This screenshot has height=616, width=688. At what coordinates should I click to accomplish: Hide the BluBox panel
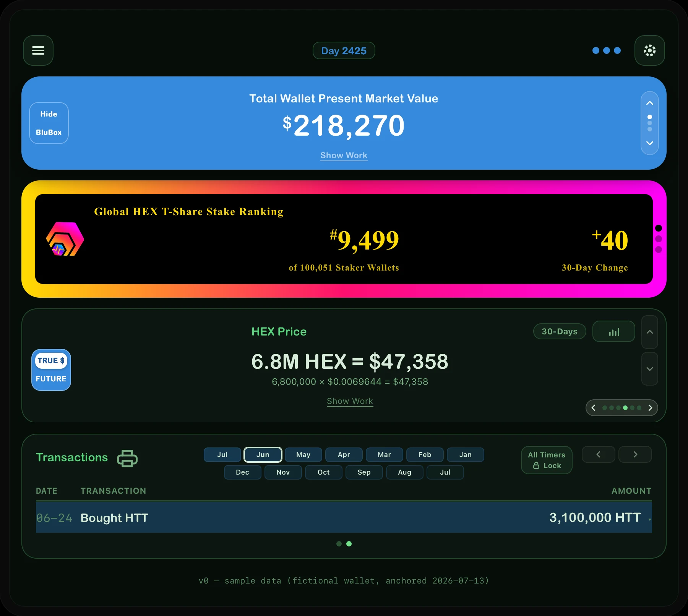click(49, 123)
